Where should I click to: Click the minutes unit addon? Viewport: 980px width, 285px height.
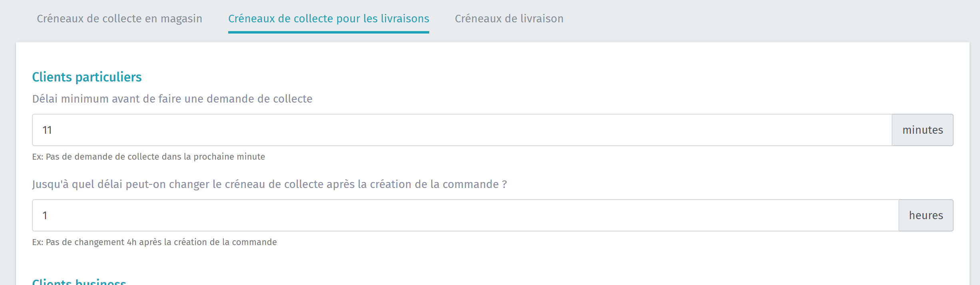pyautogui.click(x=922, y=130)
